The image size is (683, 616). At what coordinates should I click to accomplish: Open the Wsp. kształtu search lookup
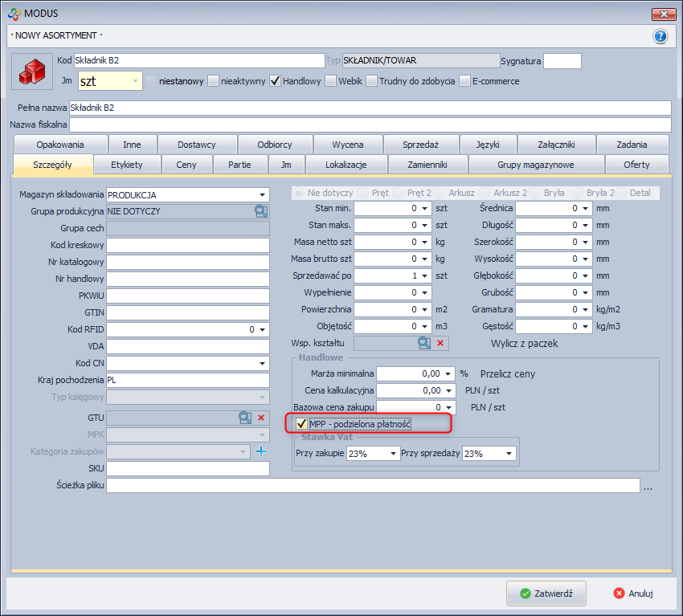click(423, 343)
